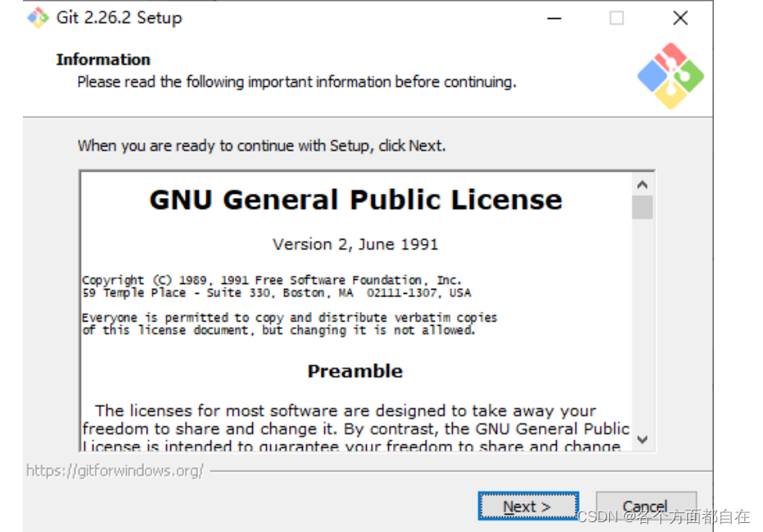Click the 'The licenses for most software' paragraph line
This screenshot has width=763, height=532.
(345, 411)
